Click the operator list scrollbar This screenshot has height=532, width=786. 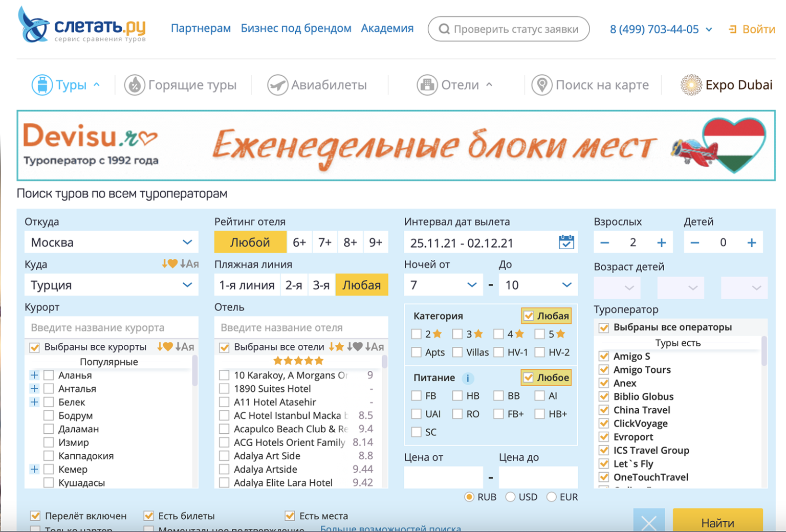(765, 351)
